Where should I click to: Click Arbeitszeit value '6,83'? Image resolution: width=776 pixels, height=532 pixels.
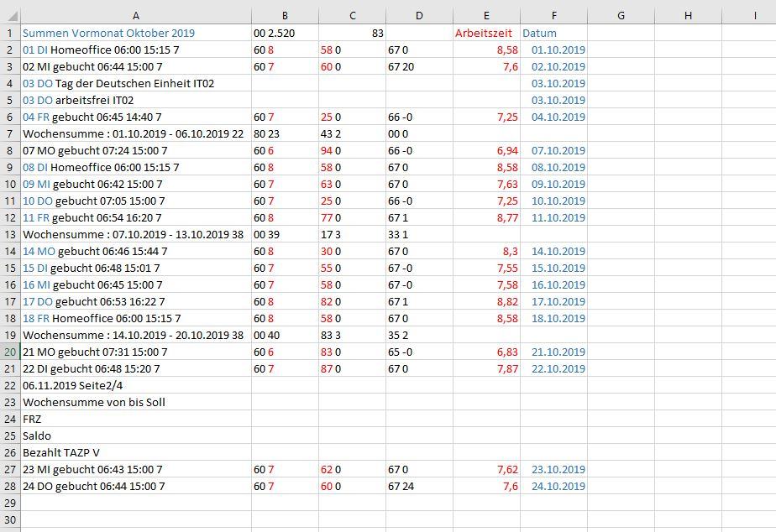pos(486,352)
